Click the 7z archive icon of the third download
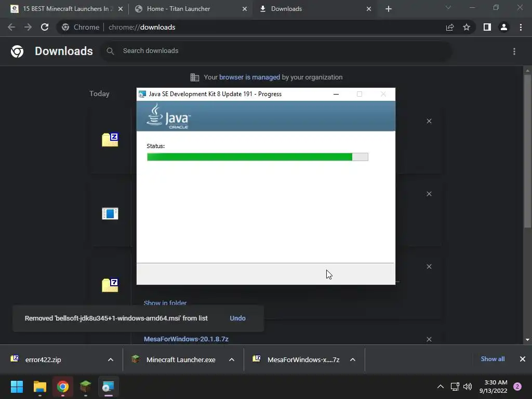Viewport: 532px width, 399px height. click(110, 285)
